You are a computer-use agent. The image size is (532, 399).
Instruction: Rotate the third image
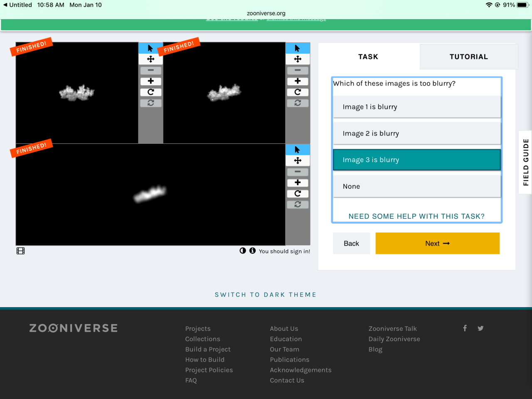coord(298,193)
